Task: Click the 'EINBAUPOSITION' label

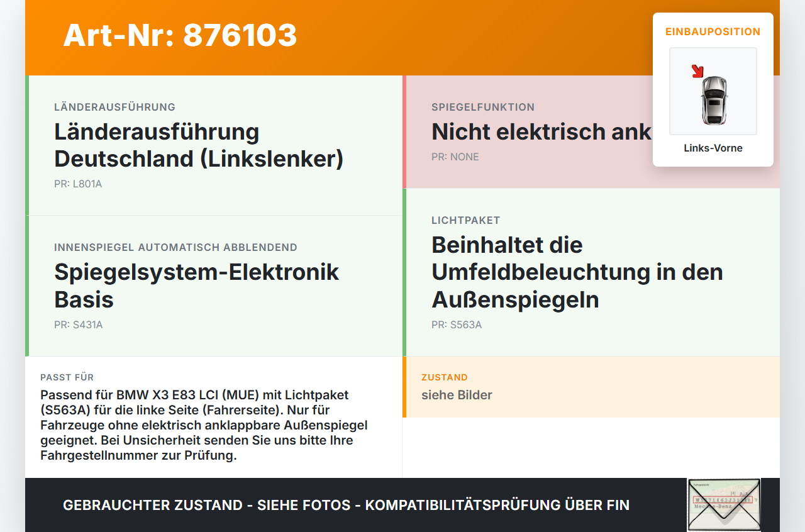Action: point(713,31)
